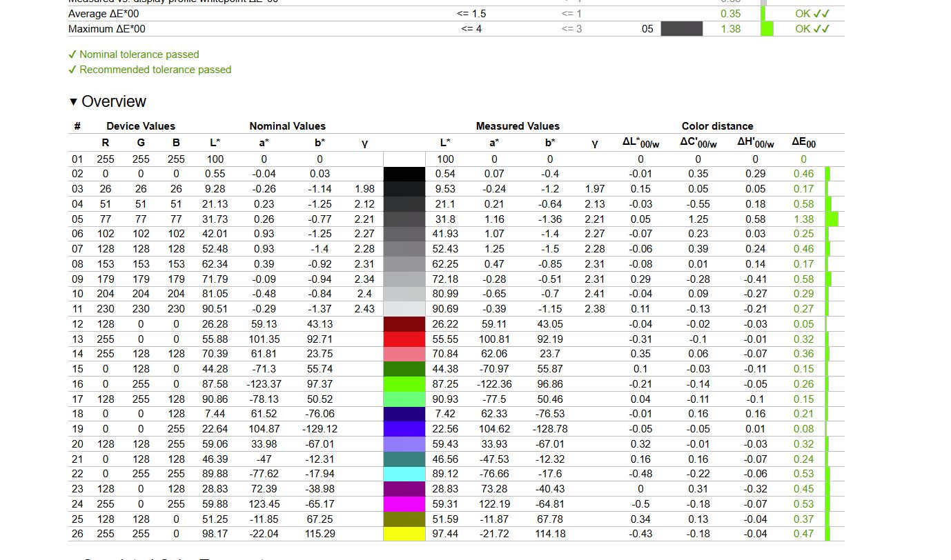The image size is (951, 560).
Task: Click the pink swatch in row 14
Action: (x=404, y=354)
